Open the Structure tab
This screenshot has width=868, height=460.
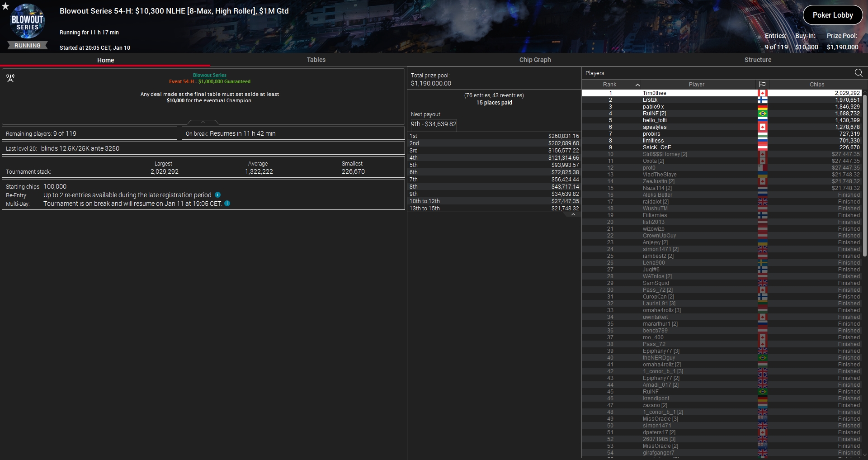[758, 60]
